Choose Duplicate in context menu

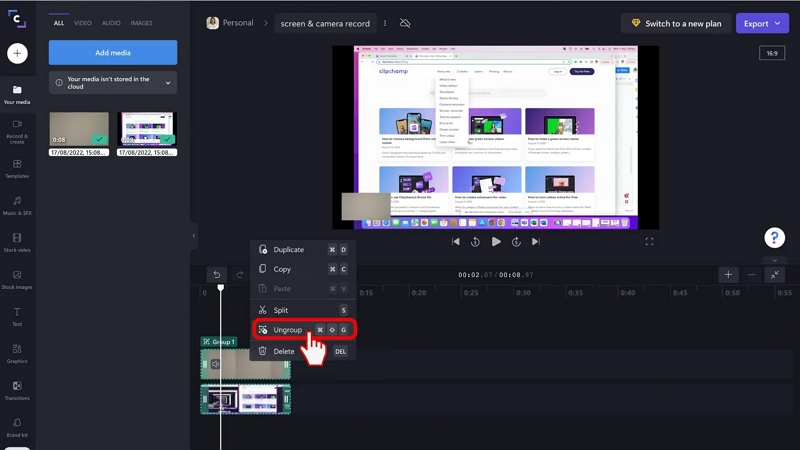(x=303, y=249)
